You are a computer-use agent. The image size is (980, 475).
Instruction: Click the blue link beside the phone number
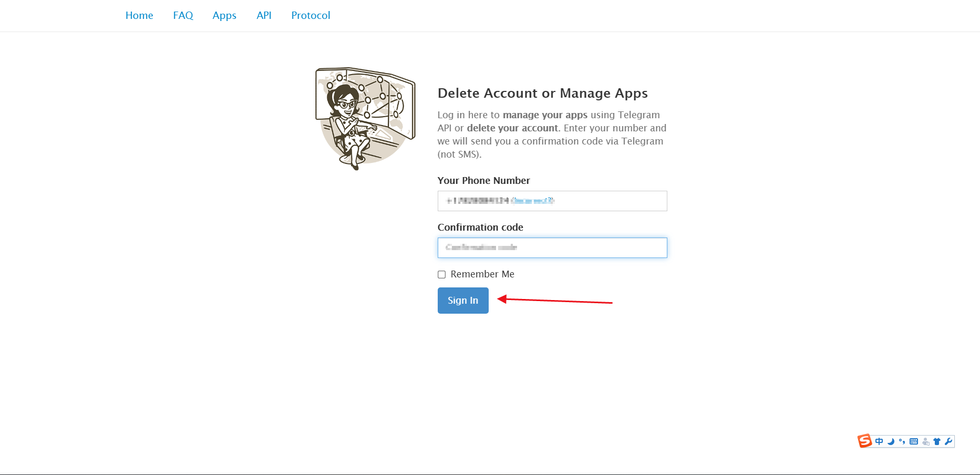point(532,201)
